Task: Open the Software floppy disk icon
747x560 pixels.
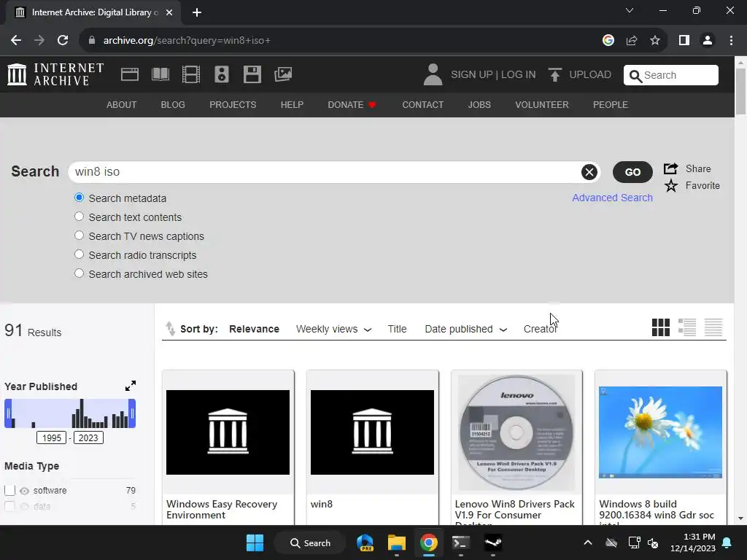Action: [x=252, y=74]
